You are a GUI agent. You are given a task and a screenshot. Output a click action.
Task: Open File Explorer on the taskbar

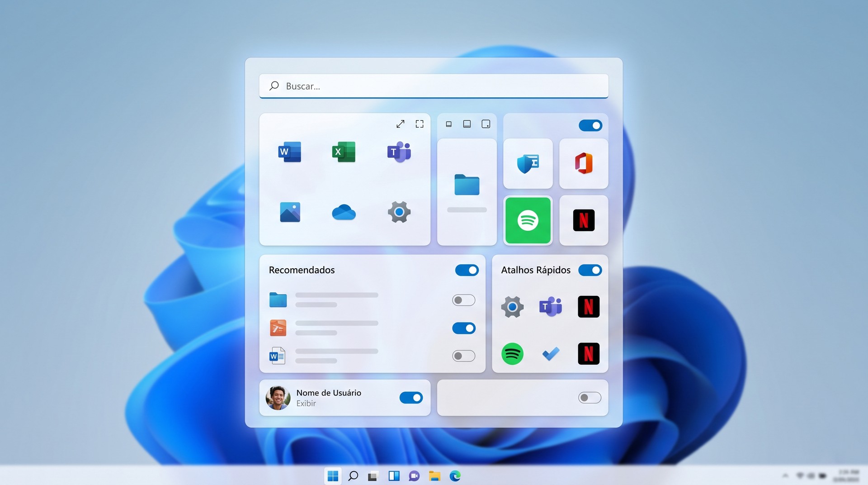pyautogui.click(x=434, y=476)
